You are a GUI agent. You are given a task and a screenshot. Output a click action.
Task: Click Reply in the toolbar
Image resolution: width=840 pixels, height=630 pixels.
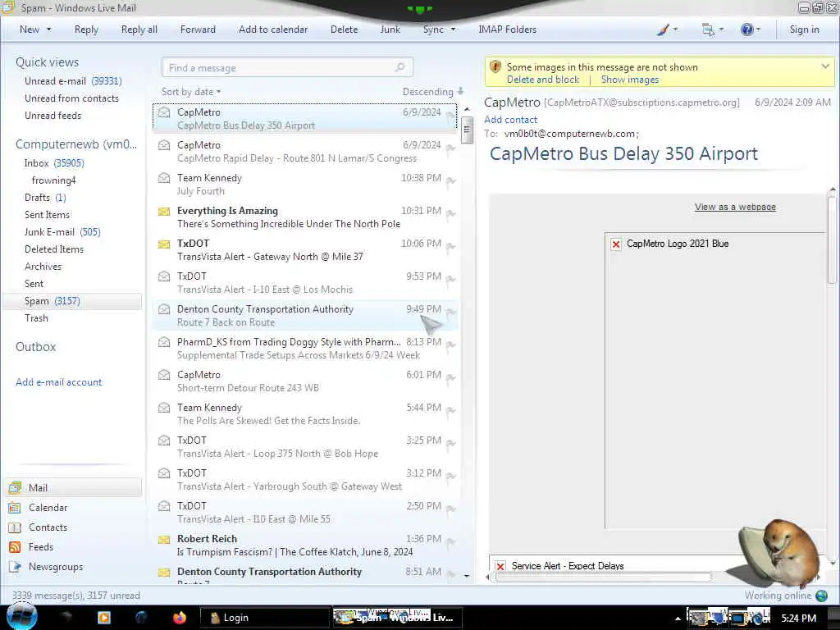86,30
